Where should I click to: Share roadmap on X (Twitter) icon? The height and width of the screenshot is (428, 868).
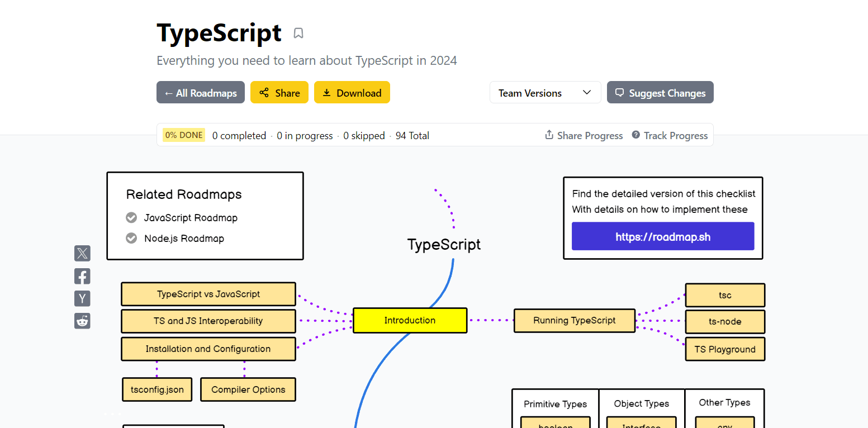pyautogui.click(x=82, y=254)
